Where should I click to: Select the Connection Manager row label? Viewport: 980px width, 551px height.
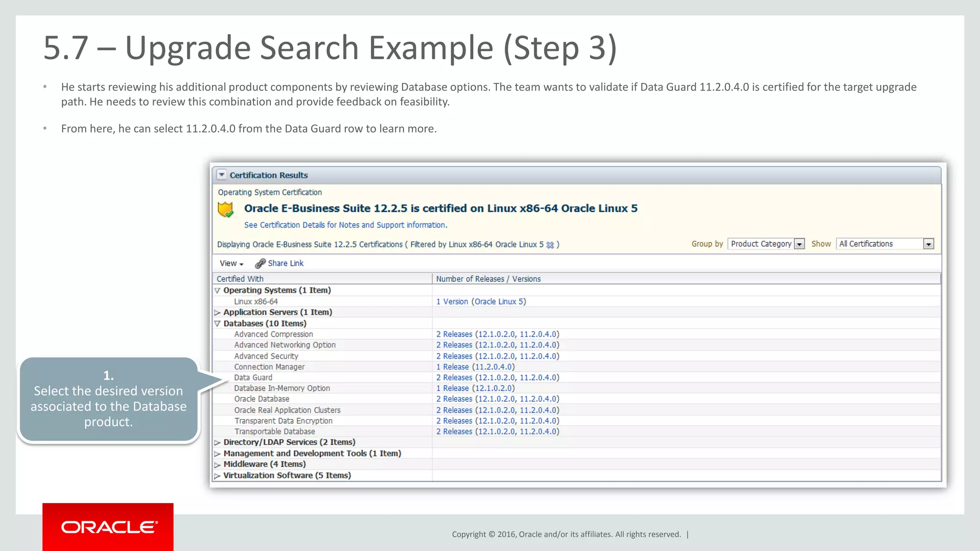[269, 367]
